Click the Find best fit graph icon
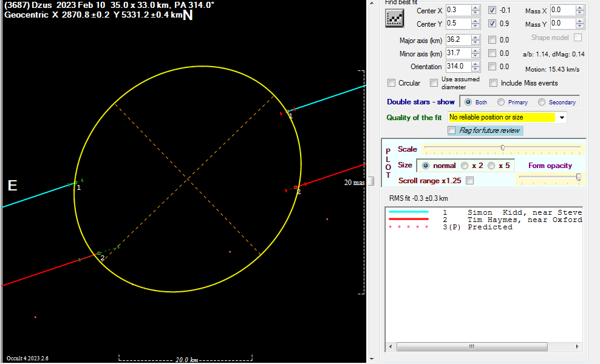The width and height of the screenshot is (600, 364). coord(395,19)
